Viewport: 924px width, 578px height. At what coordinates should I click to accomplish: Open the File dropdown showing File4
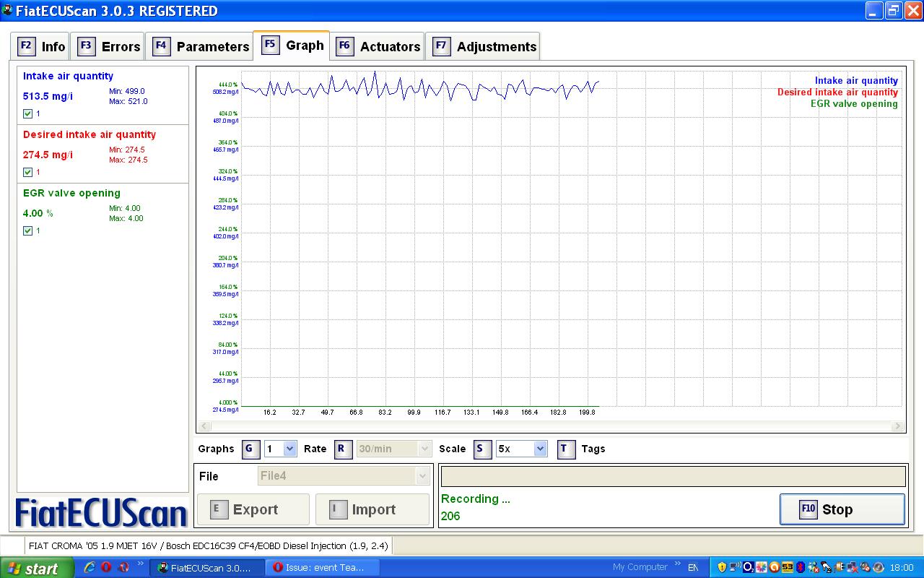point(344,476)
